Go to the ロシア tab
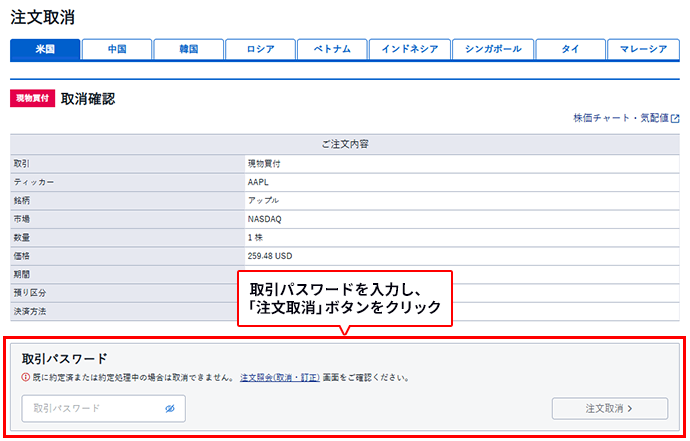 point(260,49)
